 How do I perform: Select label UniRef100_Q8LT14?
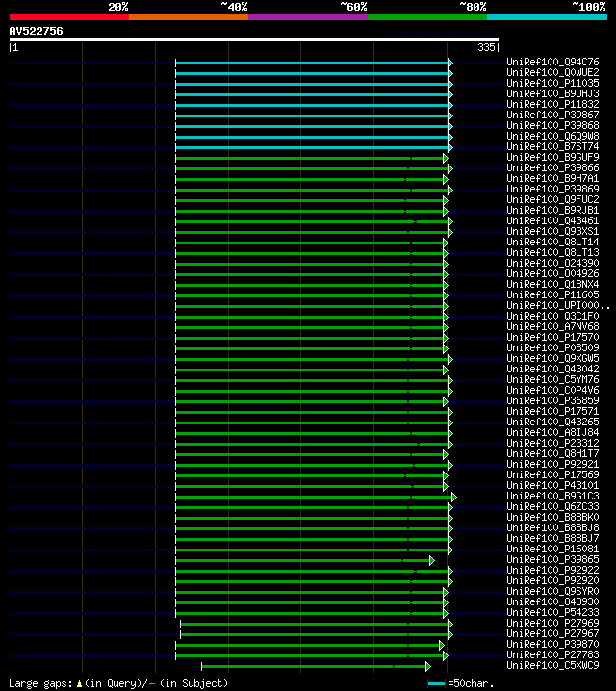552,242
